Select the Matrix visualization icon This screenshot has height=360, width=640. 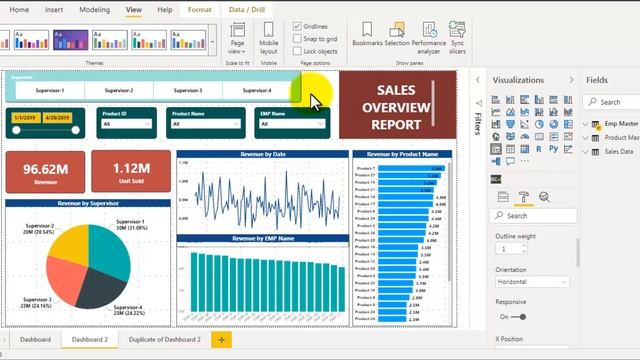[524, 149]
